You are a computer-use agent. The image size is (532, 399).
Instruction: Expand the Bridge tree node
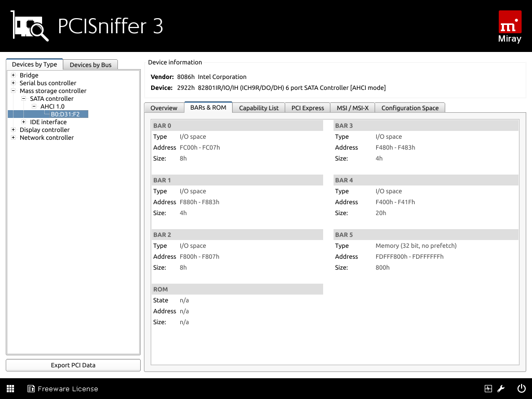(13, 75)
